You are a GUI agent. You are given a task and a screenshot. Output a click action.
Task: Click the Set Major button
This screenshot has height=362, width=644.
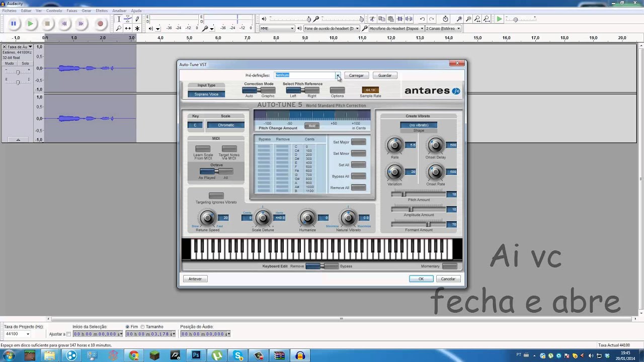(x=358, y=142)
